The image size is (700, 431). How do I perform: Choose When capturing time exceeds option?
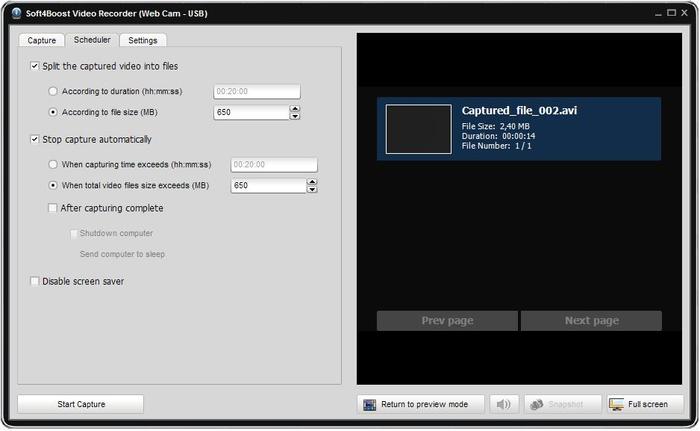click(54, 164)
